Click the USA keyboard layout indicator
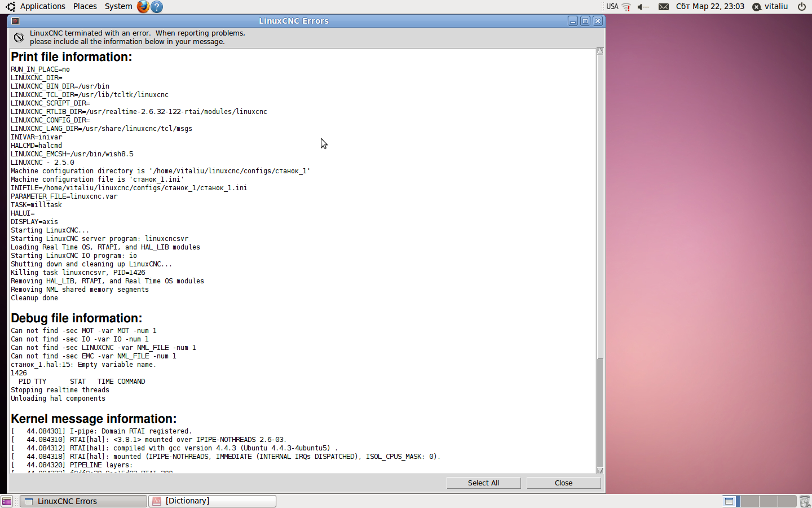This screenshot has width=812, height=508. pos(612,7)
